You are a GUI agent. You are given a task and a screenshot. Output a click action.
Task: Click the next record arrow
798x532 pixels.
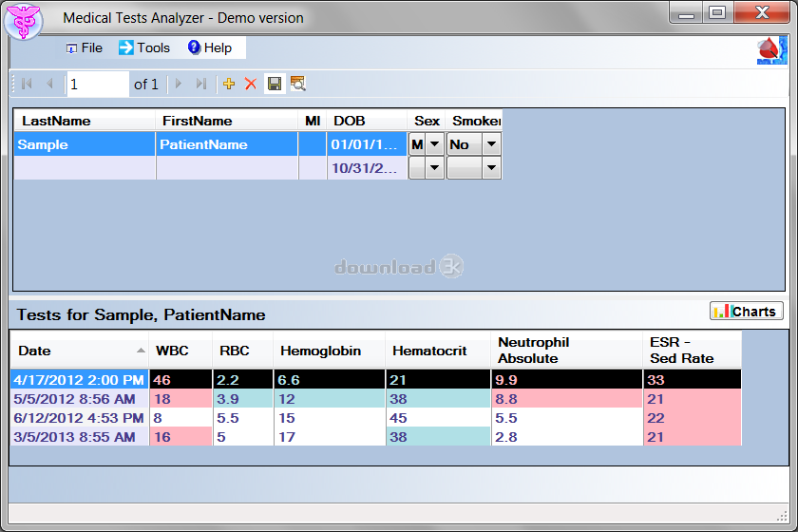[178, 84]
